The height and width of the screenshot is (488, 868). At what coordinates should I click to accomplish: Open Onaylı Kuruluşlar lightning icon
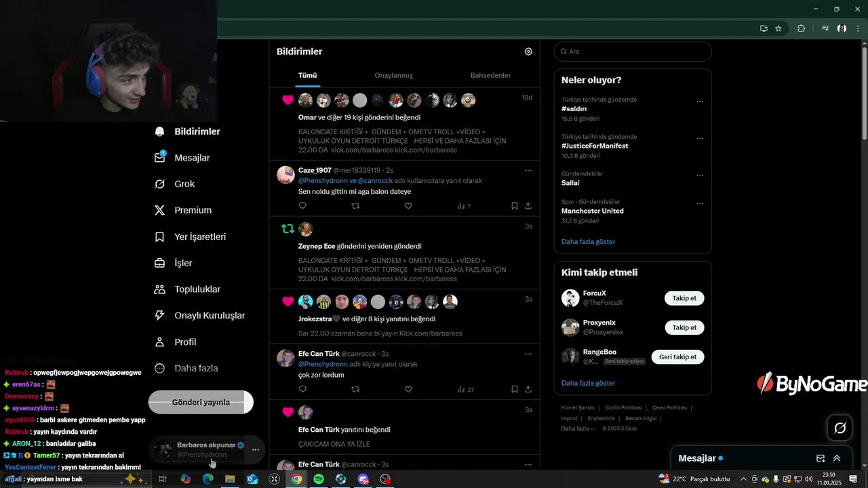click(x=159, y=315)
